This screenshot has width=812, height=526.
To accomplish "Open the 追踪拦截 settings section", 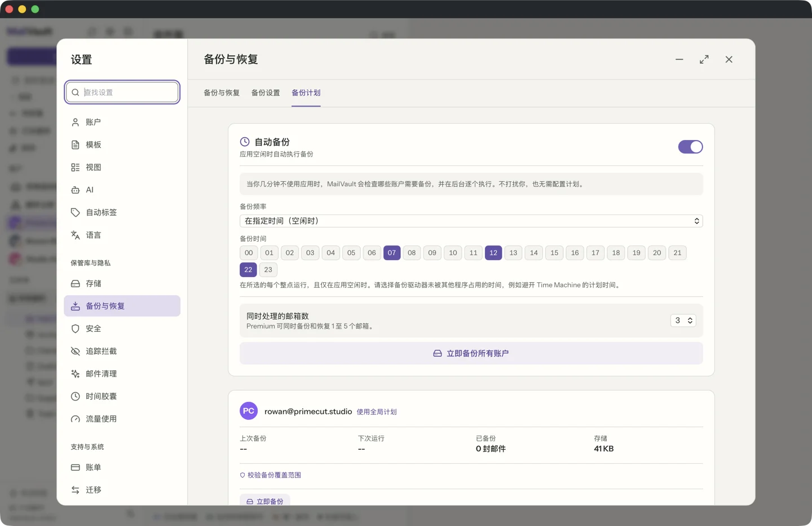I will click(122, 351).
